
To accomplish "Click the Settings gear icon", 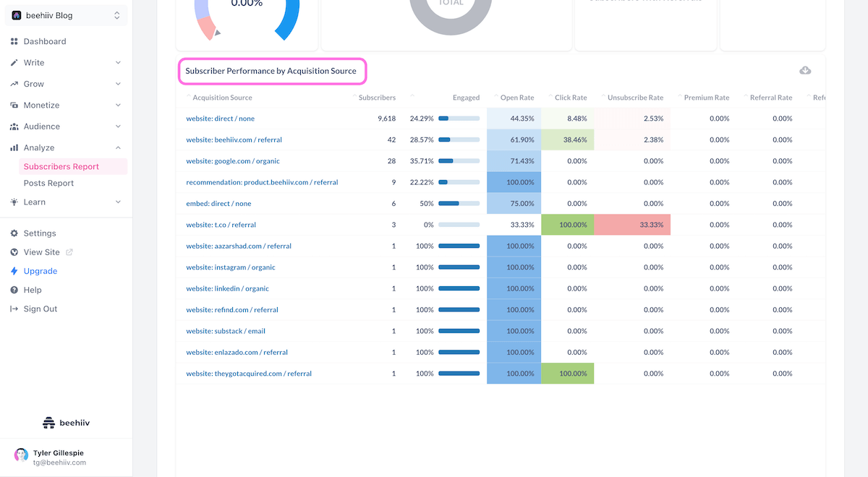I will 14,233.
